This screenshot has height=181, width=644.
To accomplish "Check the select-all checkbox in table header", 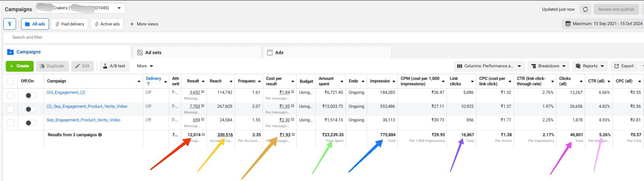I will 10,81.
